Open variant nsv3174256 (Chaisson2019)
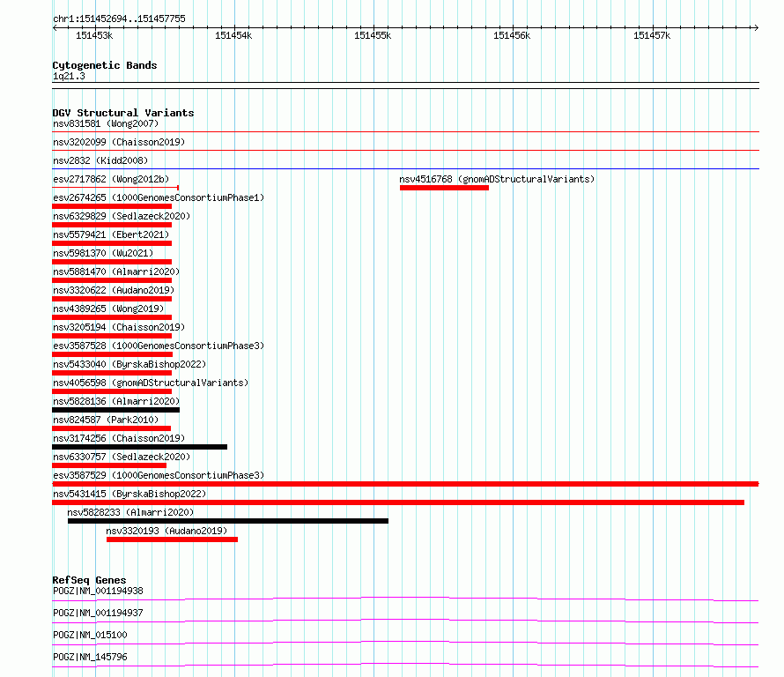The image size is (784, 677). 119,438
